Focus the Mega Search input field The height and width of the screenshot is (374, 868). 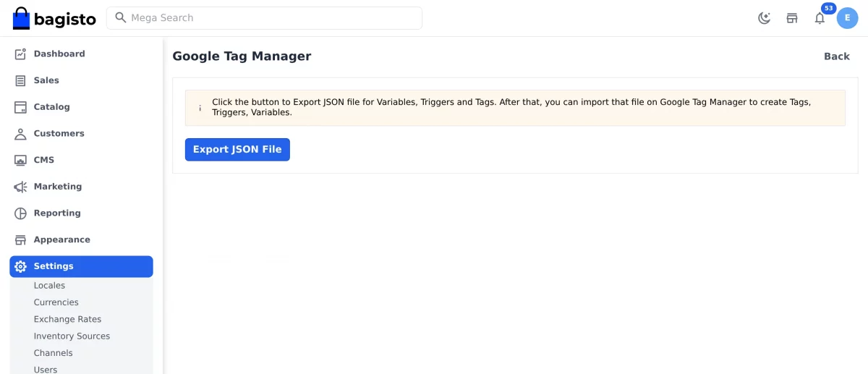pyautogui.click(x=264, y=18)
